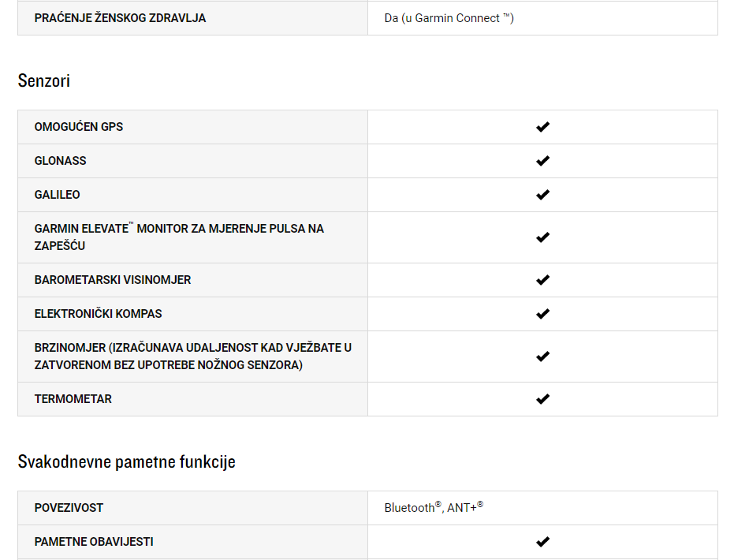Click the Barometarski visinomjer label
Image resolution: width=734 pixels, height=560 pixels.
[113, 280]
